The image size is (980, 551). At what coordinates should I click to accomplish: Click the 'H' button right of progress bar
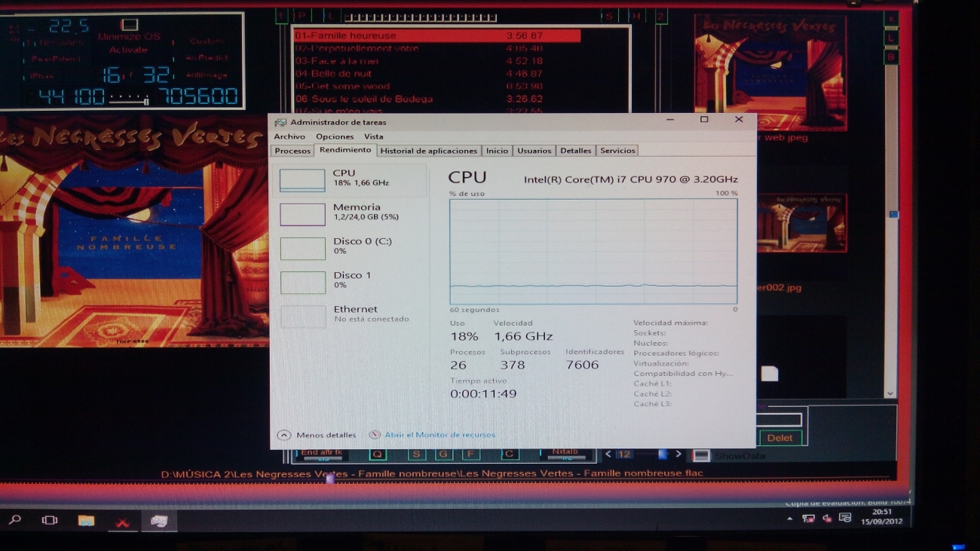[637, 16]
